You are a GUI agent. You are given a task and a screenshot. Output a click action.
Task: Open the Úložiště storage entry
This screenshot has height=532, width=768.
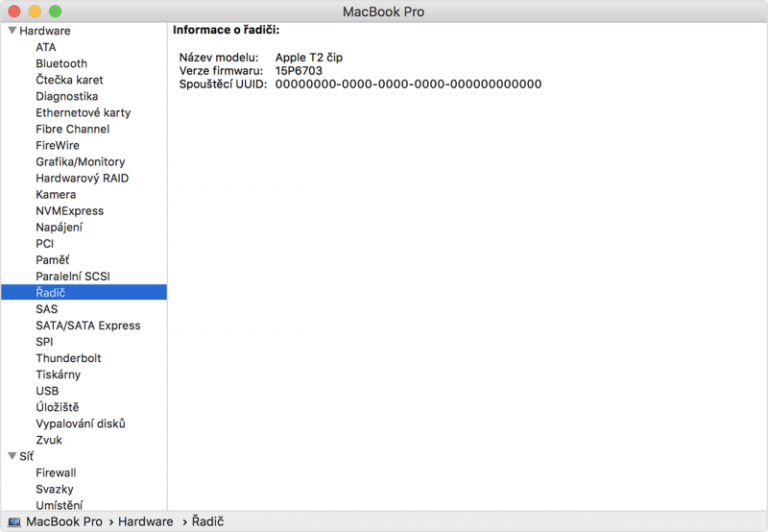[x=58, y=407]
